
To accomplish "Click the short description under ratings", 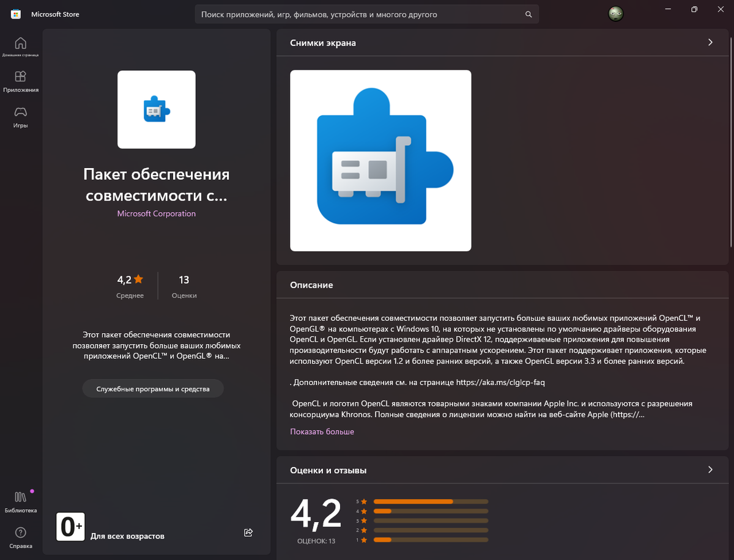I will [156, 345].
